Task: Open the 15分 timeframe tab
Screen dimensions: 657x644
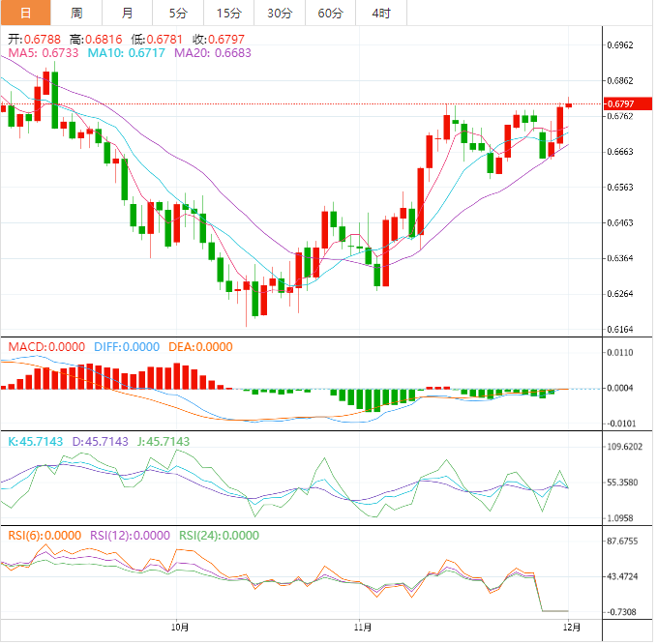Action: (x=229, y=13)
